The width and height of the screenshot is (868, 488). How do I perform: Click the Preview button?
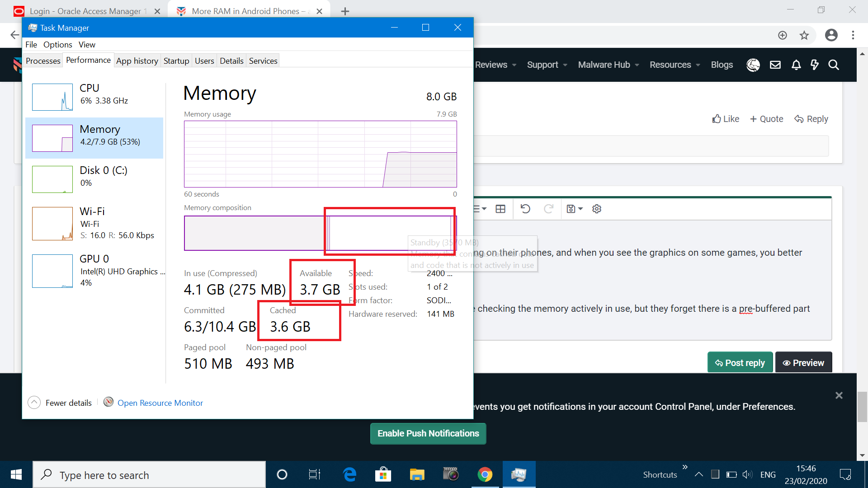803,363
